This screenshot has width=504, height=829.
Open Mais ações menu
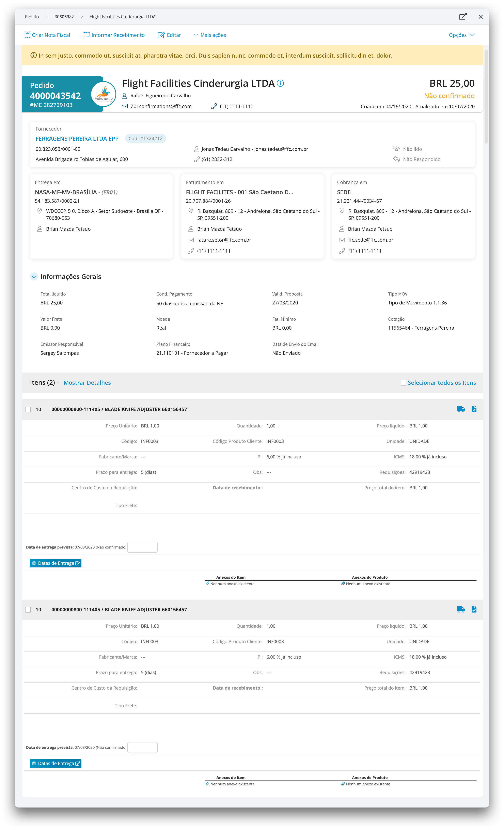pyautogui.click(x=210, y=35)
